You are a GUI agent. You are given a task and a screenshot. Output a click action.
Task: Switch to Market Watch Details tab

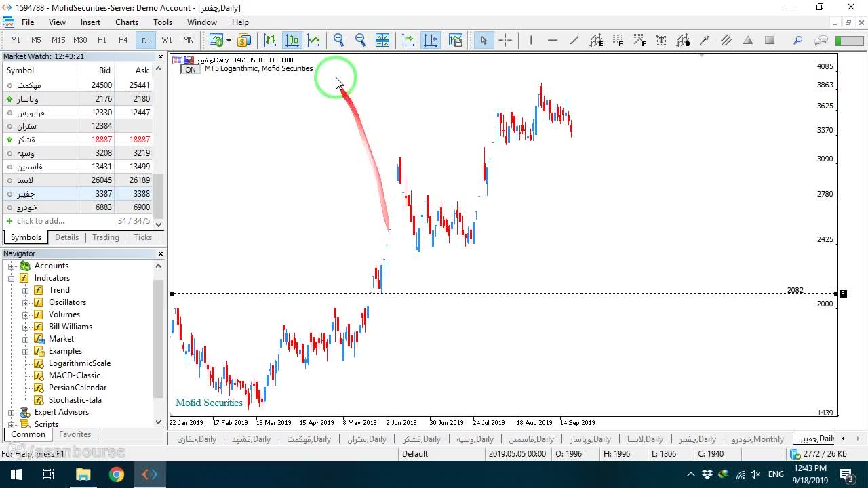66,237
